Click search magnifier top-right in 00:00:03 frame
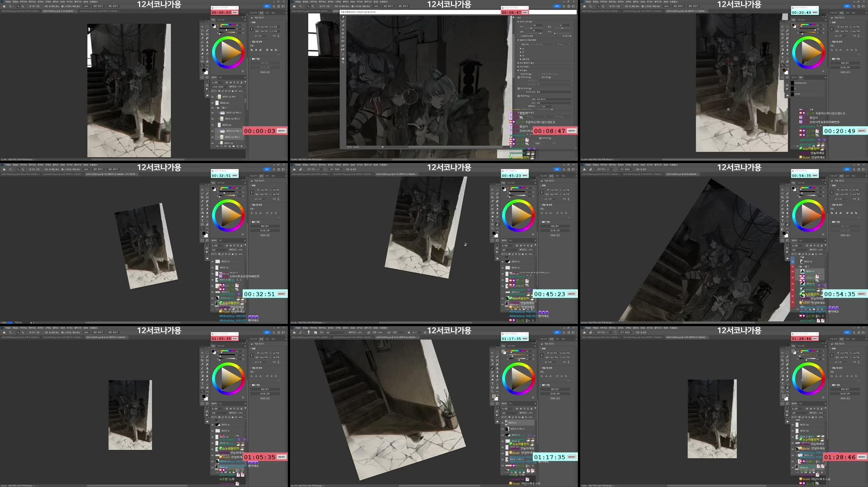This screenshot has width=868, height=487. click(273, 6)
